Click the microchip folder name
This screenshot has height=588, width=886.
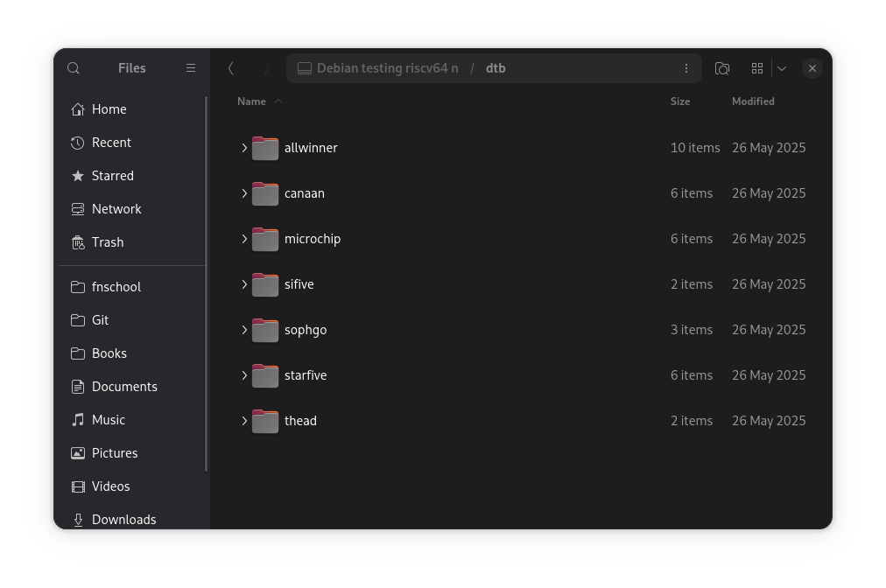(x=313, y=239)
